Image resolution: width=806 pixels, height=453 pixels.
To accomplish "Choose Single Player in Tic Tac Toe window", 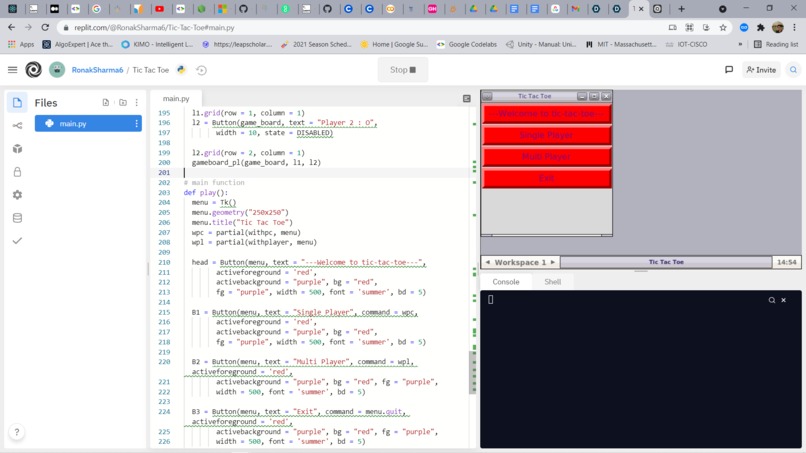I will click(547, 135).
